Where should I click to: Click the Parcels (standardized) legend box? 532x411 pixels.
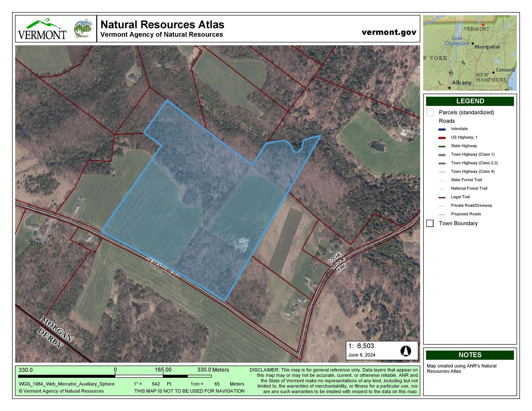coord(430,113)
